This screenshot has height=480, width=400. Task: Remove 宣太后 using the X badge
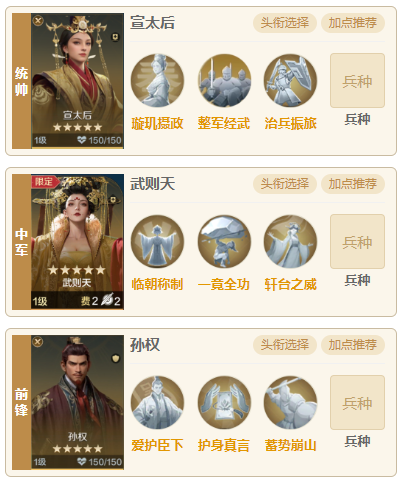(38, 20)
